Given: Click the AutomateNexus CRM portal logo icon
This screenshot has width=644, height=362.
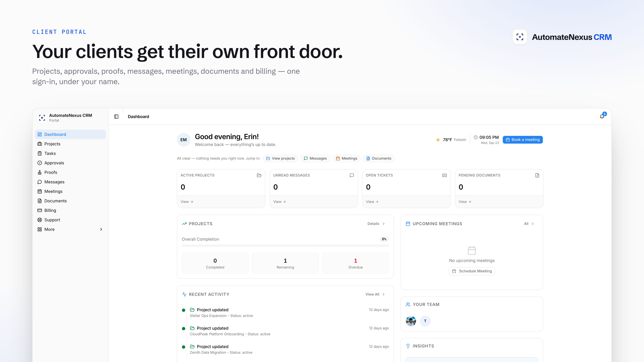Looking at the screenshot, I should coord(42,118).
